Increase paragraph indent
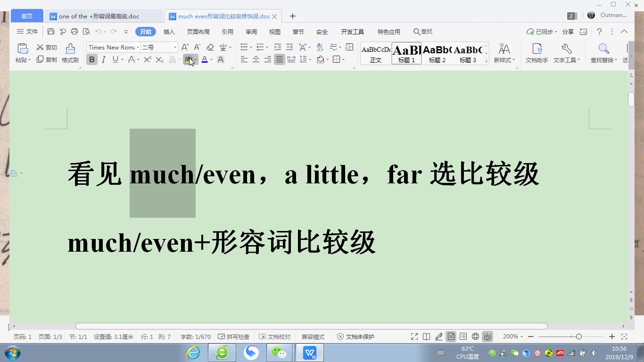The height and width of the screenshot is (362, 644). [289, 47]
